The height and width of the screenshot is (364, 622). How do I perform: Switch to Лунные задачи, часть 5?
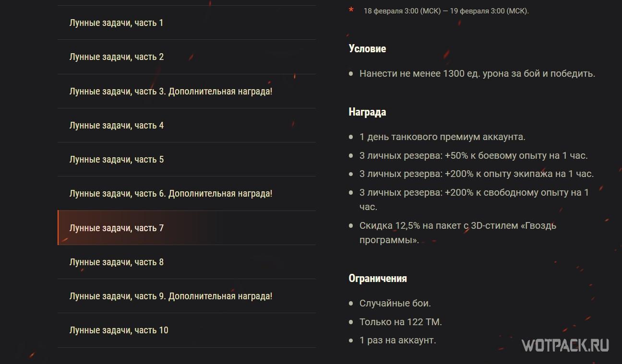(x=186, y=159)
